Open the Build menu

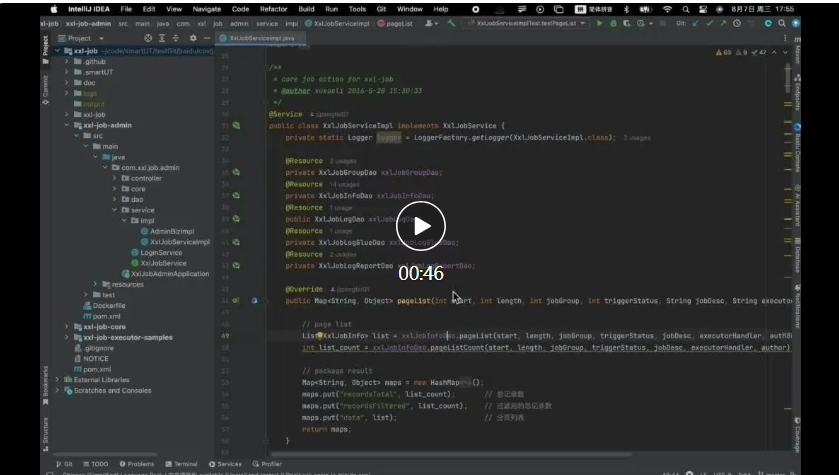pyautogui.click(x=306, y=9)
